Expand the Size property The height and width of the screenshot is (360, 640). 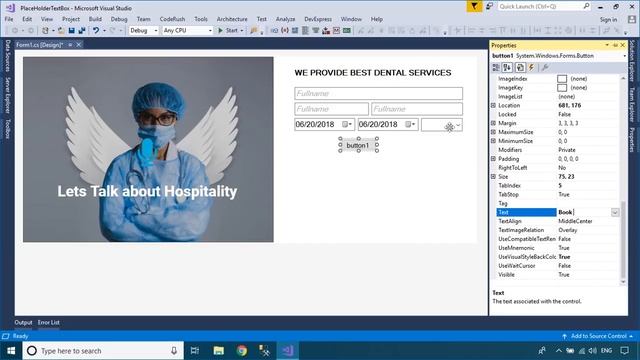click(493, 177)
